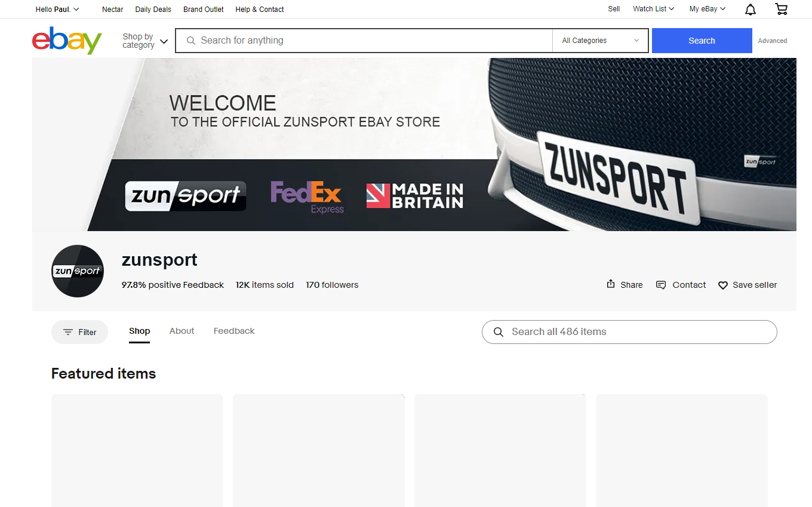Open Advanced search link
Image resolution: width=812 pixels, height=507 pixels.
point(773,41)
